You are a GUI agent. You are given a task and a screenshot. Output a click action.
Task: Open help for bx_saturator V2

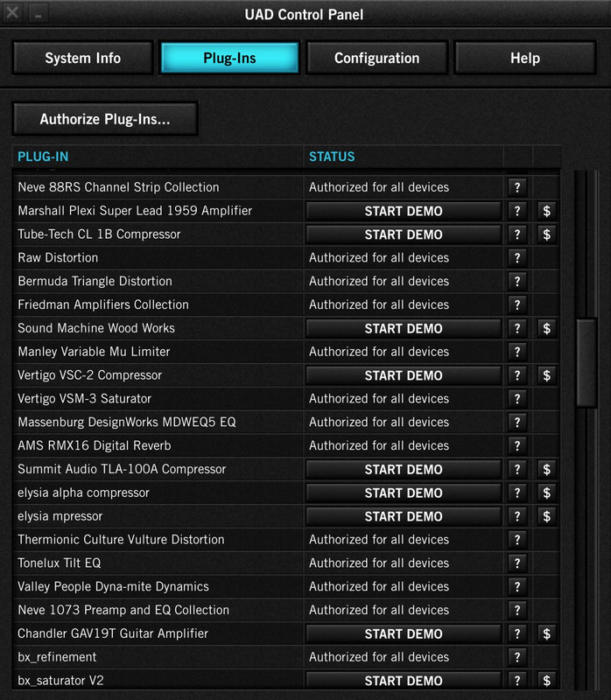point(517,681)
